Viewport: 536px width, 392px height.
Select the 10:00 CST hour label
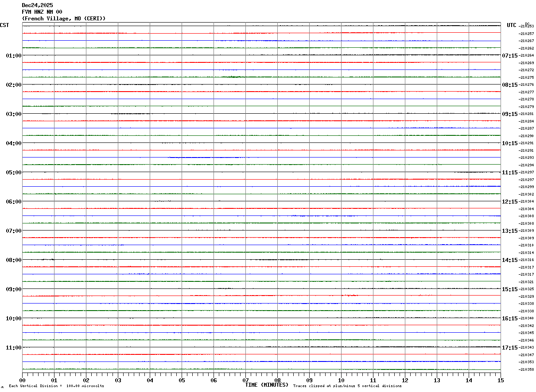pyautogui.click(x=14, y=318)
